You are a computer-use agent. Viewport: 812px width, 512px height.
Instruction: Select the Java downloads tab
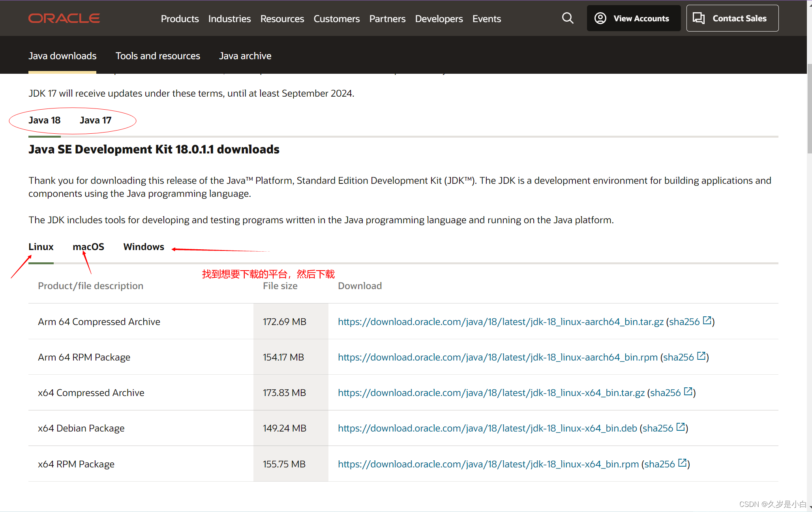(x=62, y=56)
